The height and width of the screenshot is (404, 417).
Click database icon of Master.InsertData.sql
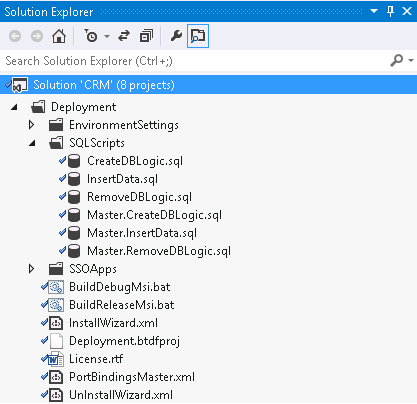(74, 233)
